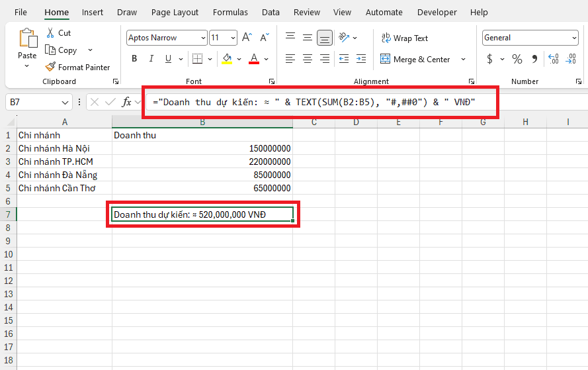
Task: Align cell text right
Action: [x=325, y=59]
